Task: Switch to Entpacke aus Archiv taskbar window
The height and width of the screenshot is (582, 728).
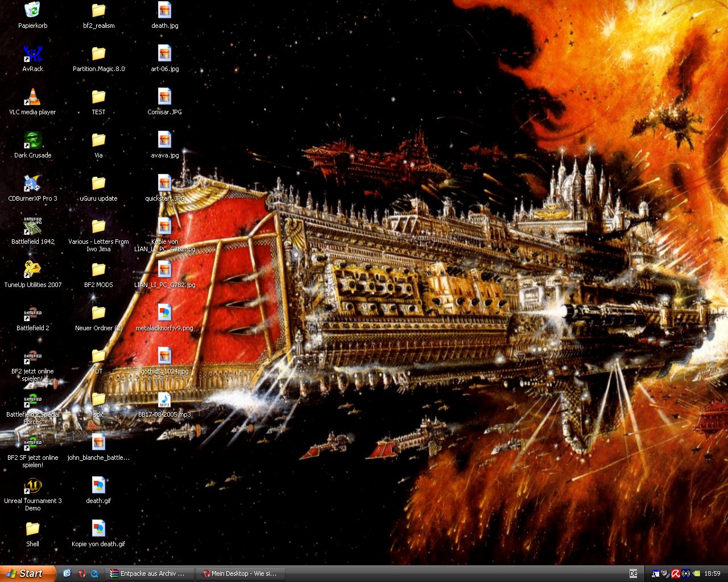Action: coord(150,573)
